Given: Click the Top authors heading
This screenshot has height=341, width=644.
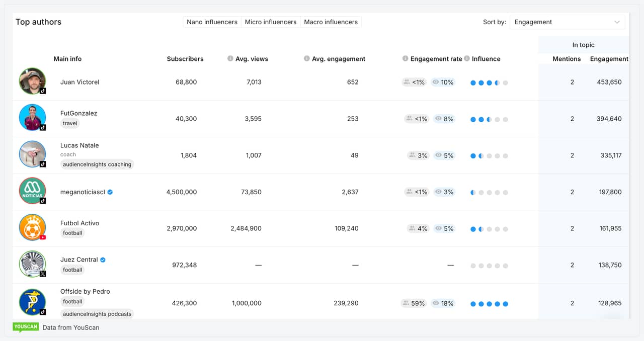Looking at the screenshot, I should click(38, 22).
